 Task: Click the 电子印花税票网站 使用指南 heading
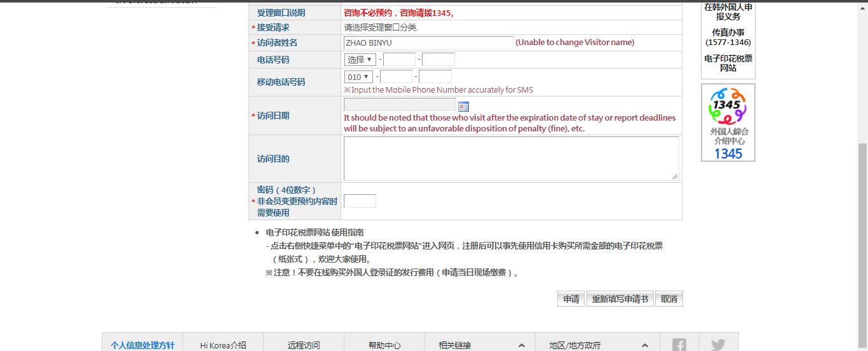[x=315, y=233]
